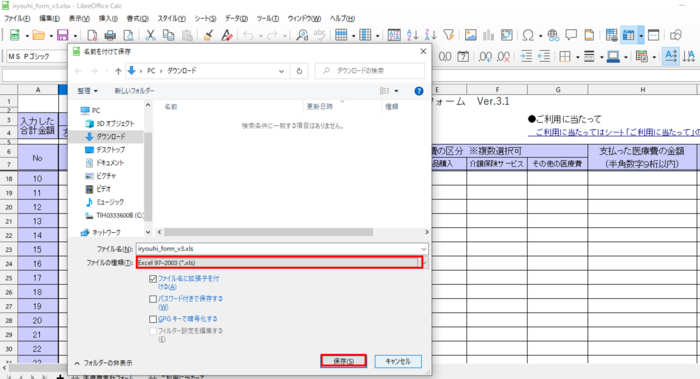The width and height of the screenshot is (700, 379).
Task: Click the 保存(S) button
Action: [x=343, y=361]
